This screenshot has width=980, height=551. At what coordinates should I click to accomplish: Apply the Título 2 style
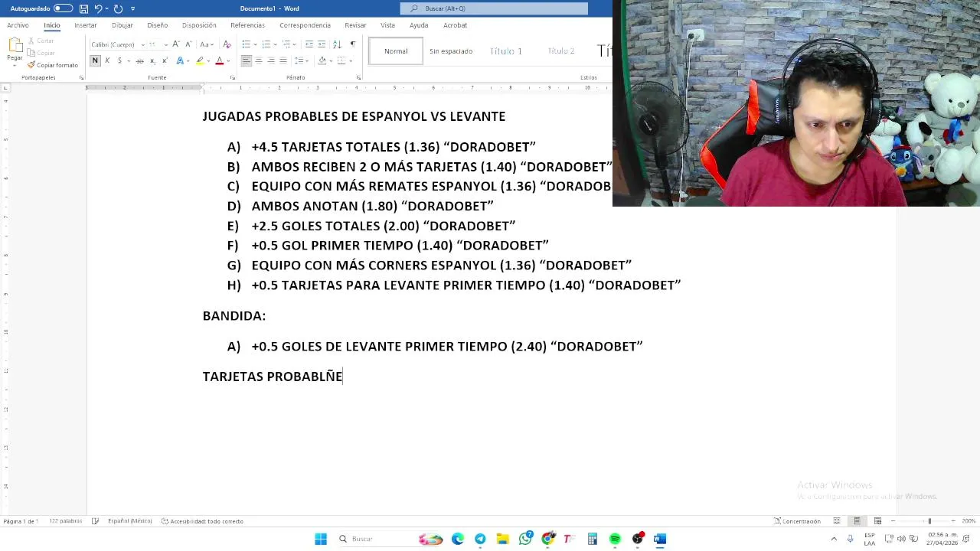(561, 51)
